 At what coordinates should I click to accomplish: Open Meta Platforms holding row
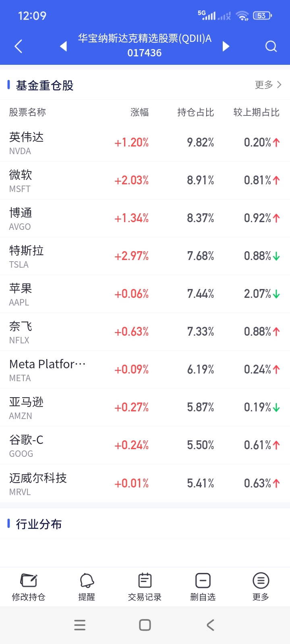pos(145,369)
